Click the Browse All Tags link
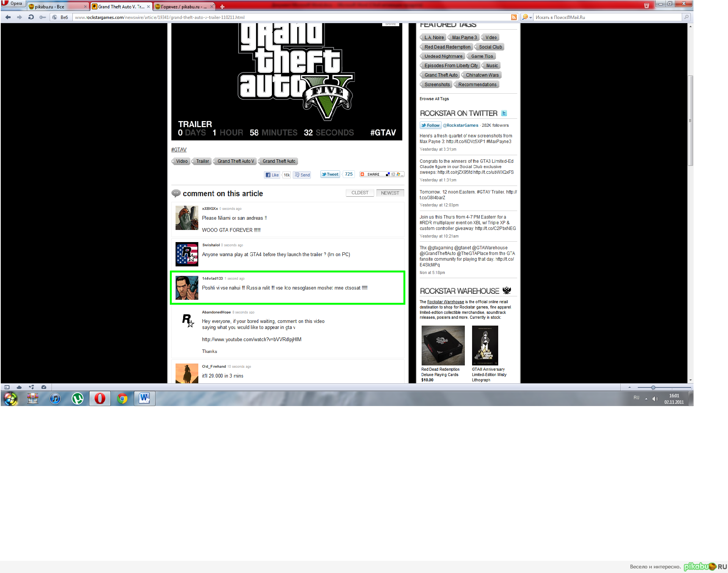This screenshot has height=573, width=728. 434,99
